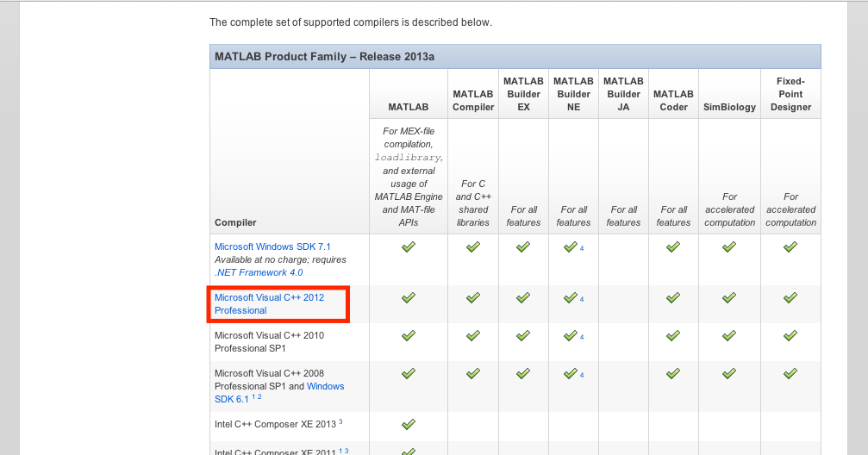
Task: Click MATLAB Compiler checkmark in Windows SDK 7.1 row
Action: coord(472,246)
